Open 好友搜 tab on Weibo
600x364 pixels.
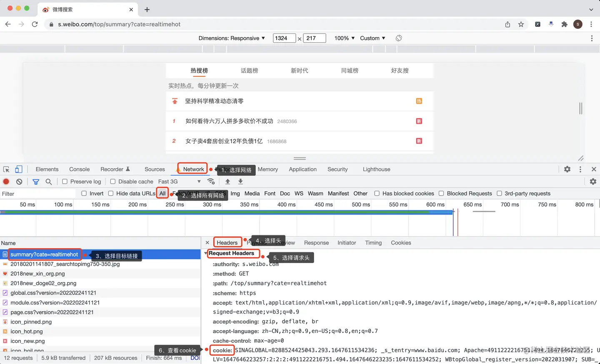[x=400, y=70]
